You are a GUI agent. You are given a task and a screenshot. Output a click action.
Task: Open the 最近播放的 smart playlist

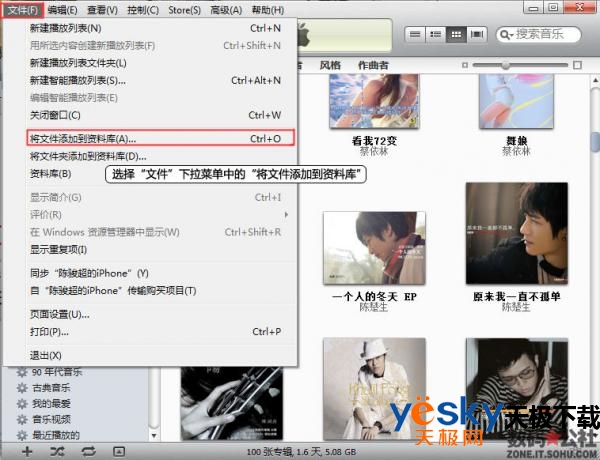(x=55, y=435)
